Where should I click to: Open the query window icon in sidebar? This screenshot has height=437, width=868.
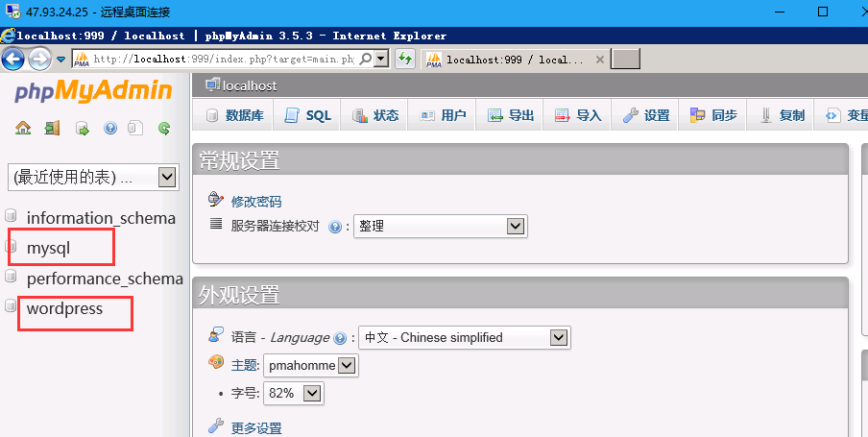[x=83, y=128]
